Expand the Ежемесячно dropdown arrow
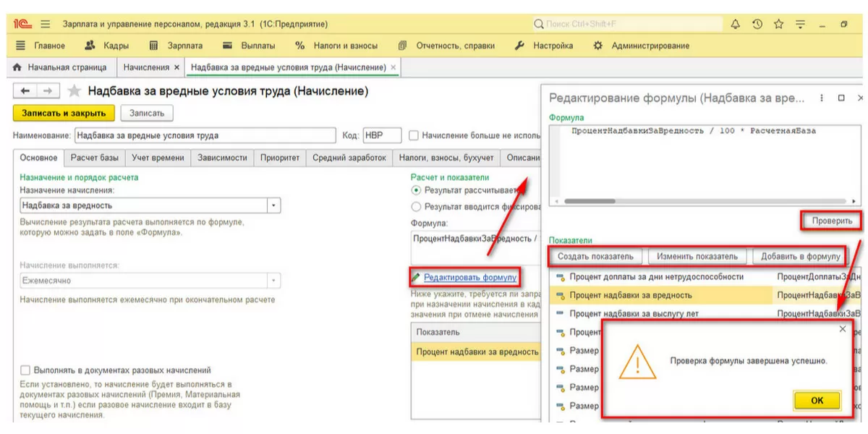This screenshot has width=868, height=434. pyautogui.click(x=273, y=281)
